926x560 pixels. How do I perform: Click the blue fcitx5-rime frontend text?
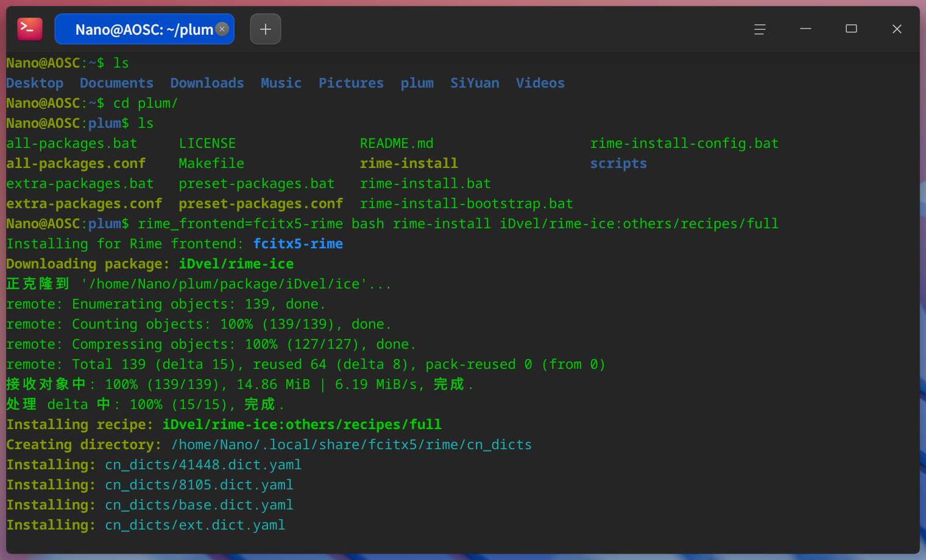[x=298, y=243]
